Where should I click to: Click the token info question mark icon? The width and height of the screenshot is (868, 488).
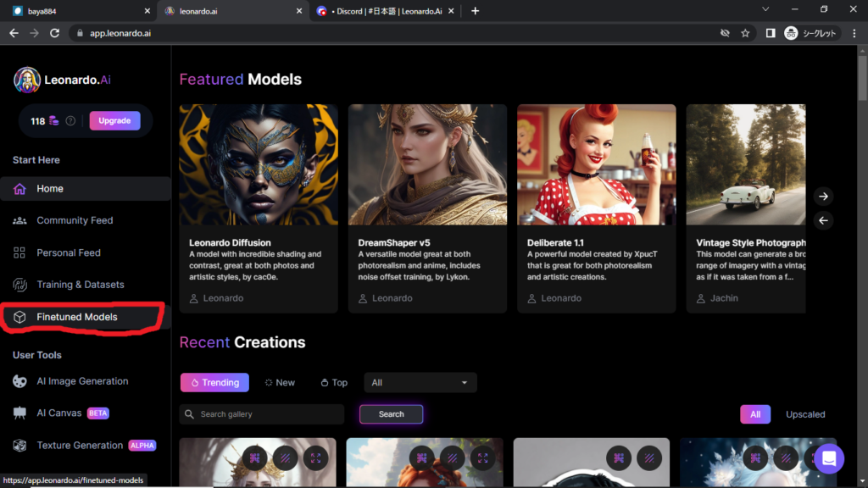(71, 121)
